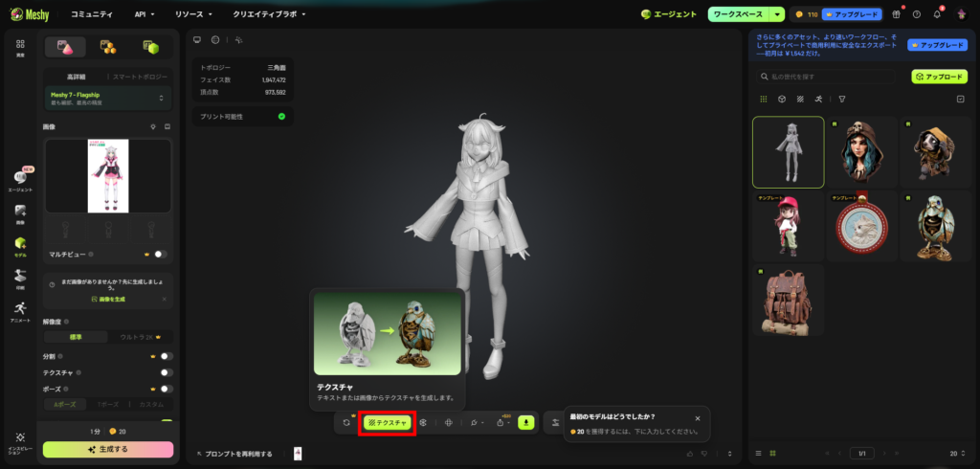Open the インスピレーション sidebar icon
Image resolution: width=980 pixels, height=469 pixels.
point(20,443)
